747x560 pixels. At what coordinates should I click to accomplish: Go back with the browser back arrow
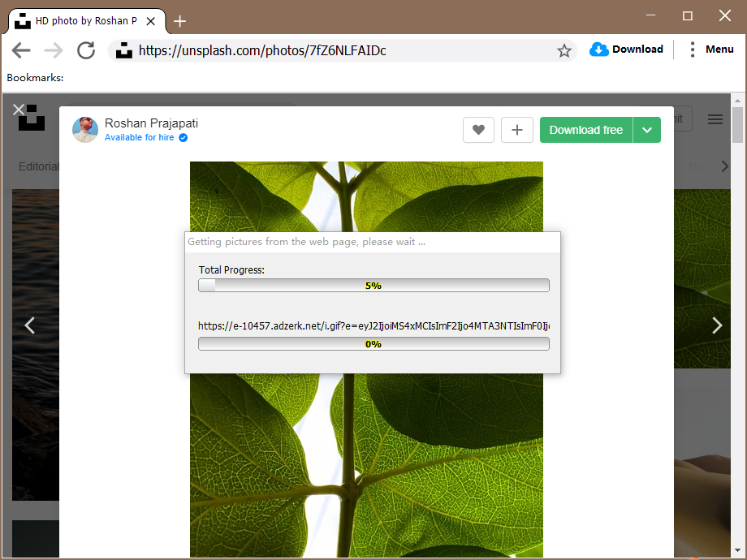[21, 50]
